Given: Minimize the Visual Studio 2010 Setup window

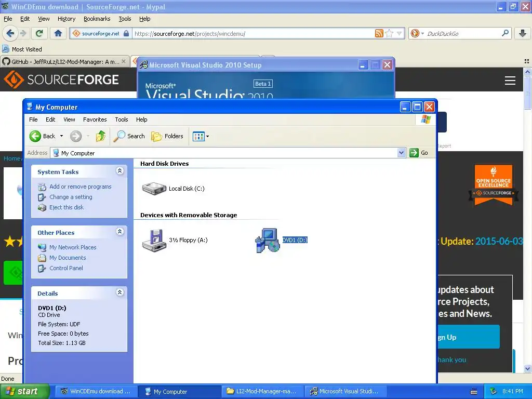Looking at the screenshot, I should pyautogui.click(x=363, y=65).
